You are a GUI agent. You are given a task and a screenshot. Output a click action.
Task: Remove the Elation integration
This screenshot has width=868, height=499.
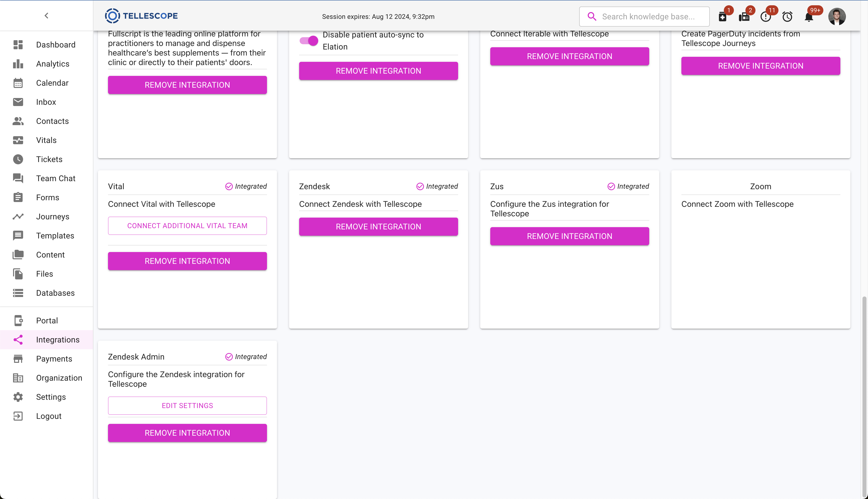pyautogui.click(x=378, y=71)
